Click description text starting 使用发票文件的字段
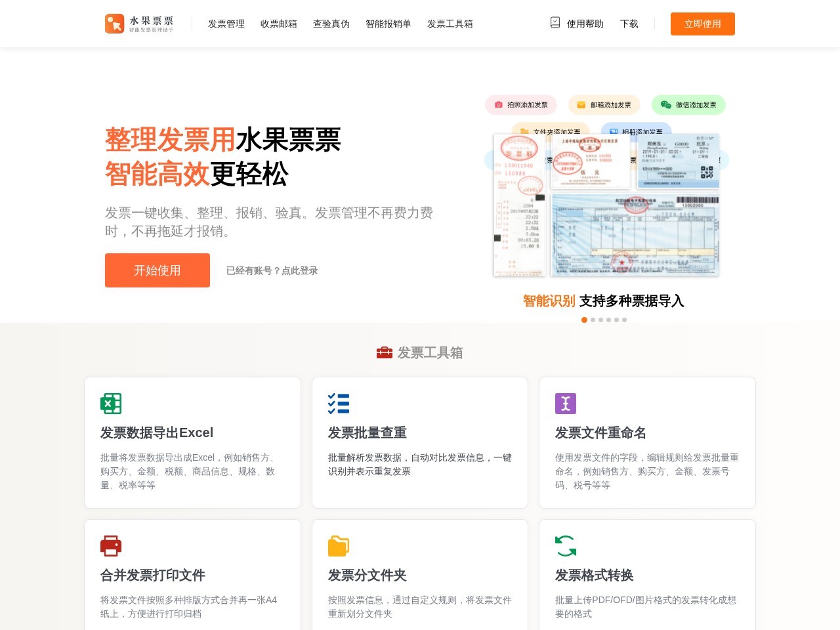 pyautogui.click(x=647, y=471)
